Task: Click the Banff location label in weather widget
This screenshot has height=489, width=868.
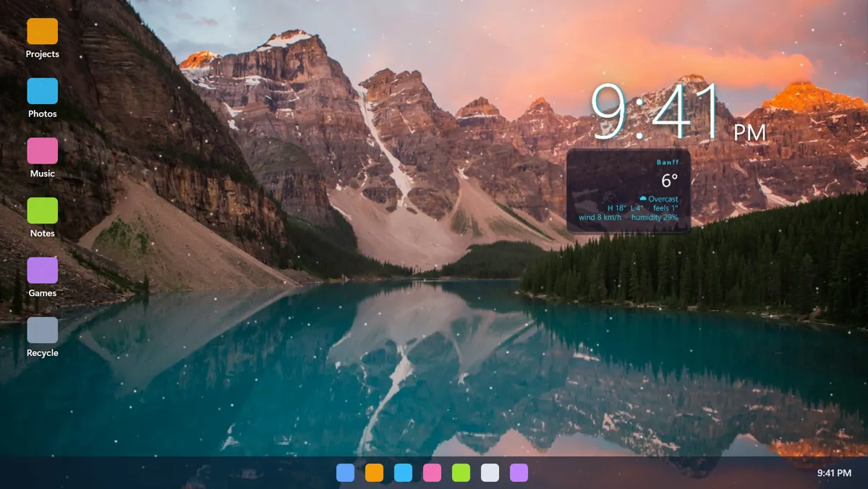Action: 668,163
